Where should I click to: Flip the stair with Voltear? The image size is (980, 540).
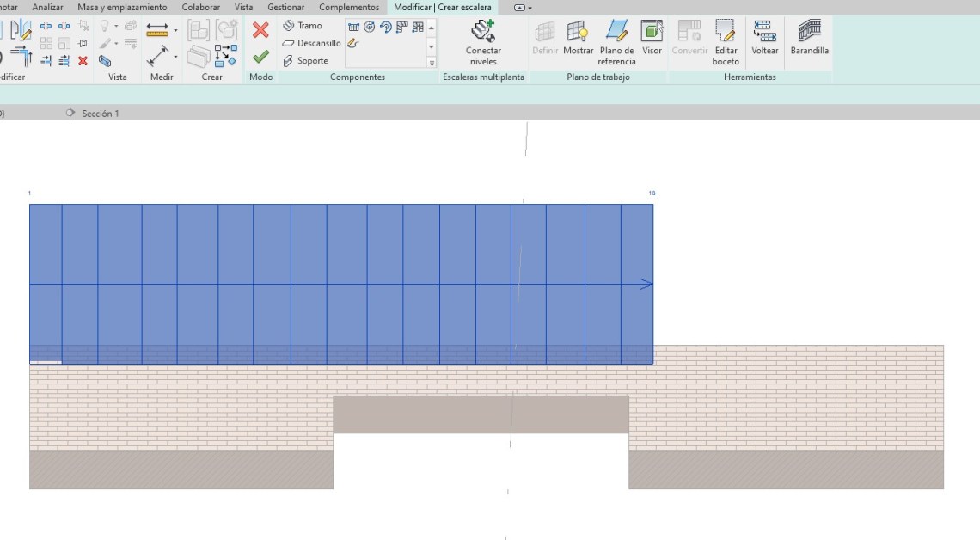pos(764,39)
